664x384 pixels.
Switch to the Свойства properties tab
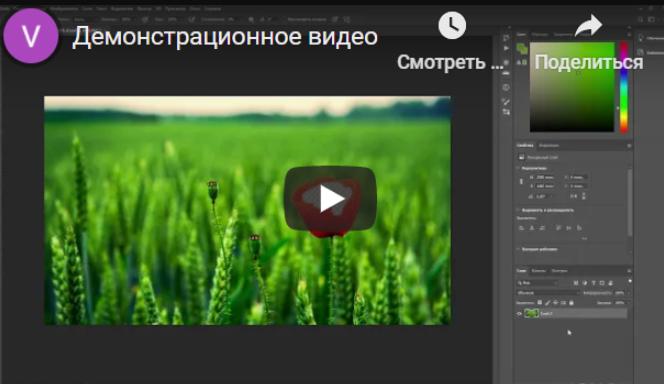(x=525, y=145)
